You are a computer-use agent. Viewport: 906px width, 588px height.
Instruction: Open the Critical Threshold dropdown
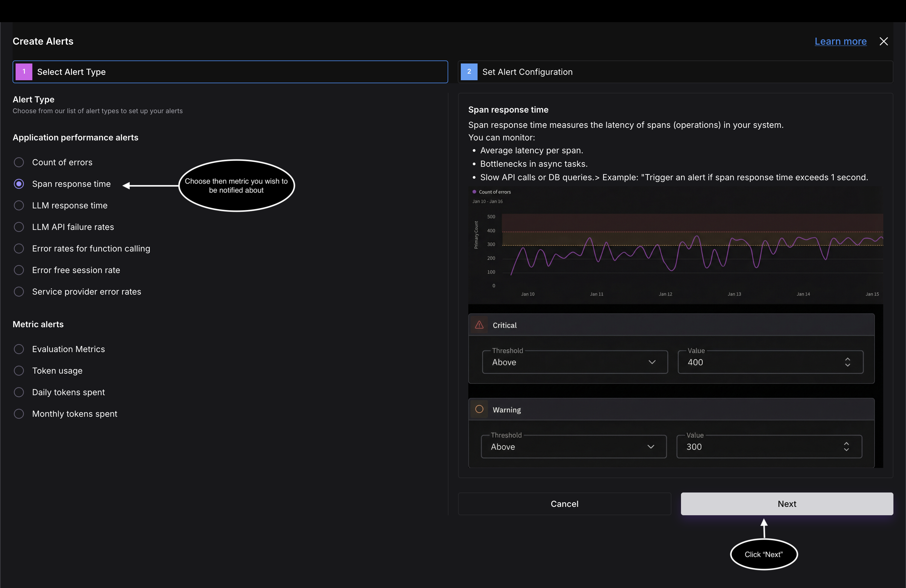(575, 362)
